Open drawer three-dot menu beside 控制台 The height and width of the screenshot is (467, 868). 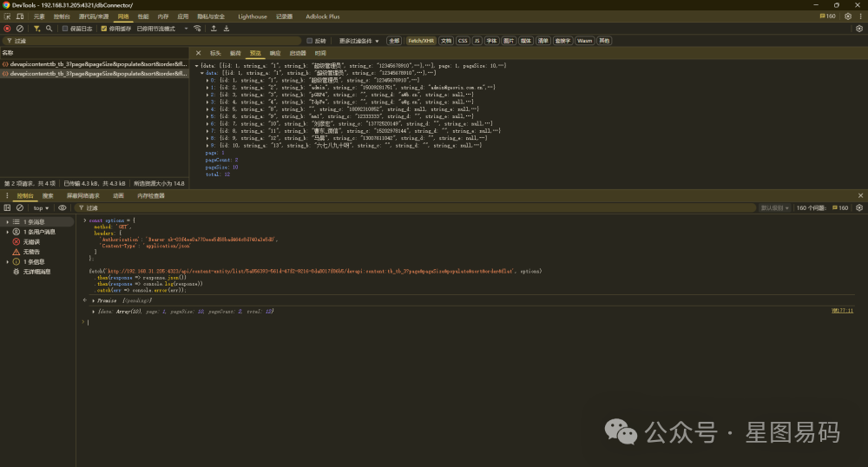(7, 196)
